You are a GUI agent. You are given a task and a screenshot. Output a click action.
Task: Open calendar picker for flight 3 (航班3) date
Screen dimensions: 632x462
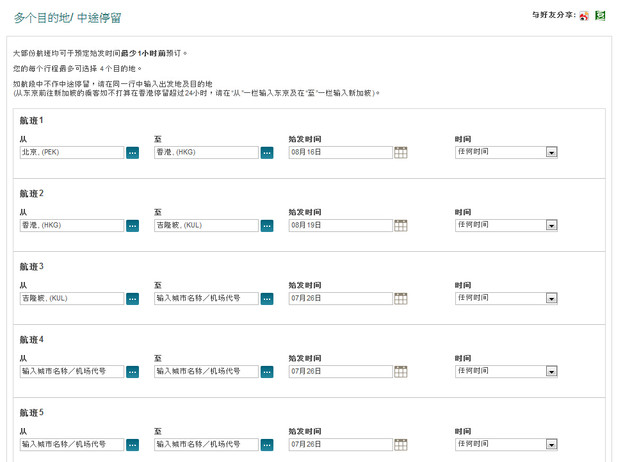[x=401, y=299]
